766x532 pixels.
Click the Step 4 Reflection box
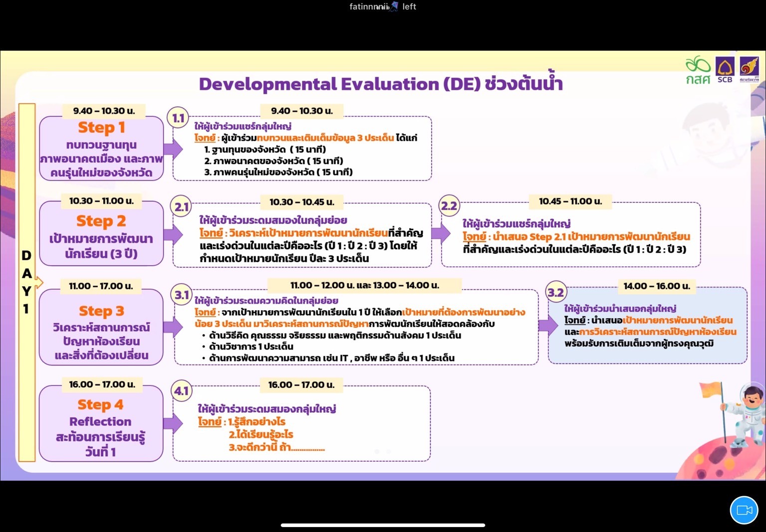101,424
